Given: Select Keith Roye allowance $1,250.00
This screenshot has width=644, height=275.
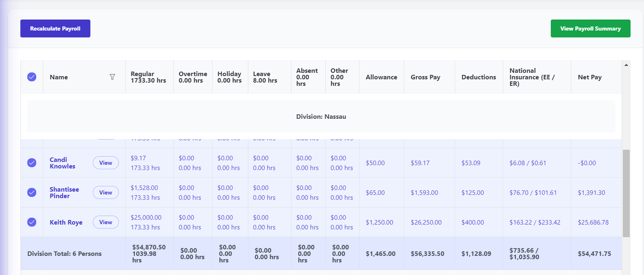Looking at the screenshot, I should [379, 222].
